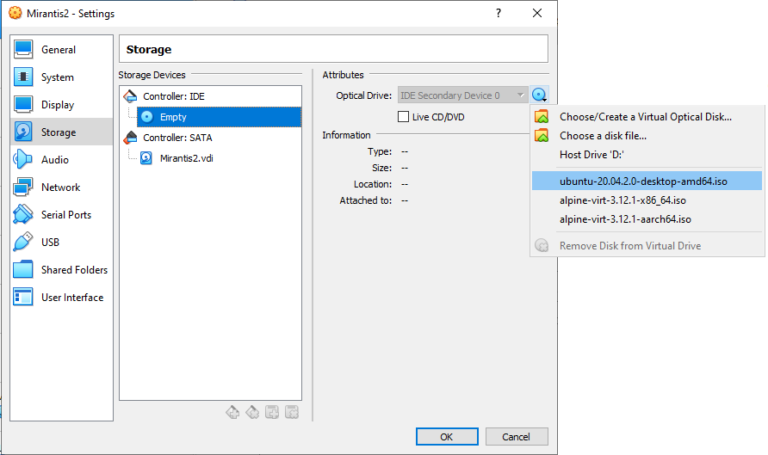The width and height of the screenshot is (768, 455).
Task: Pick Choose/Create a Virtual Optical Disk
Action: 645,117
